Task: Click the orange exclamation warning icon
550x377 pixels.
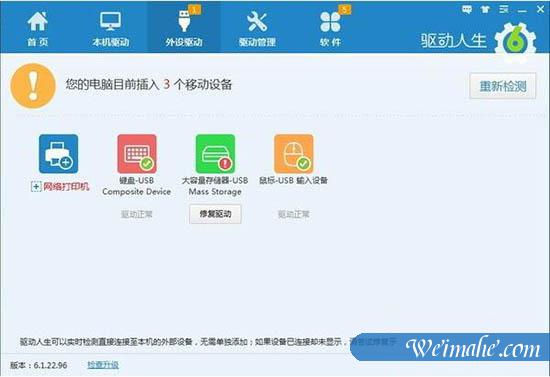Action: (33, 86)
